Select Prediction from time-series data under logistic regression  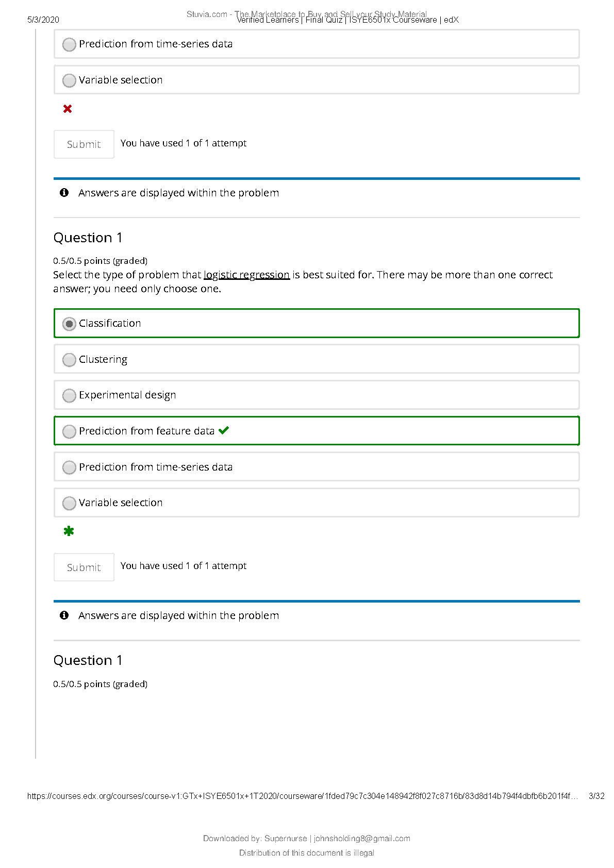69,468
